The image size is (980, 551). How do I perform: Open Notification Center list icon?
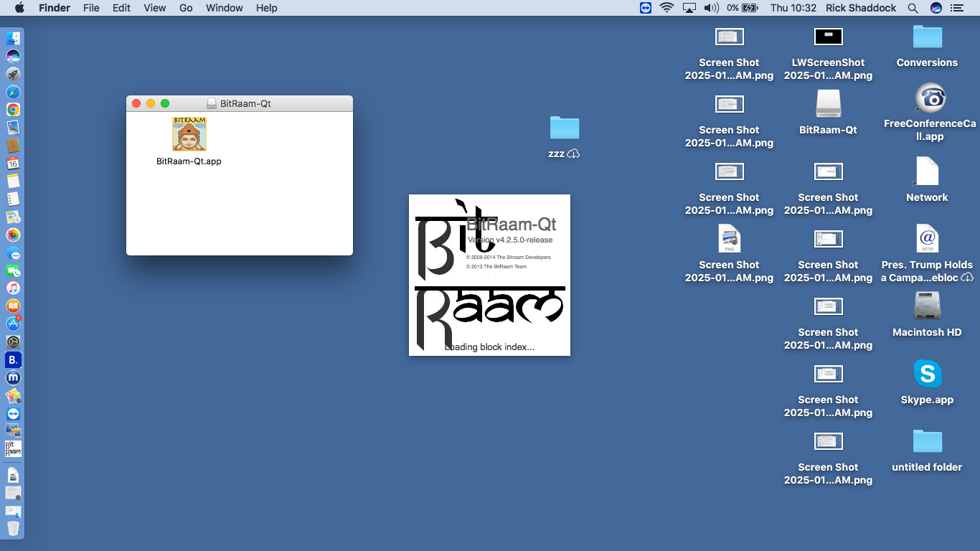tap(957, 8)
